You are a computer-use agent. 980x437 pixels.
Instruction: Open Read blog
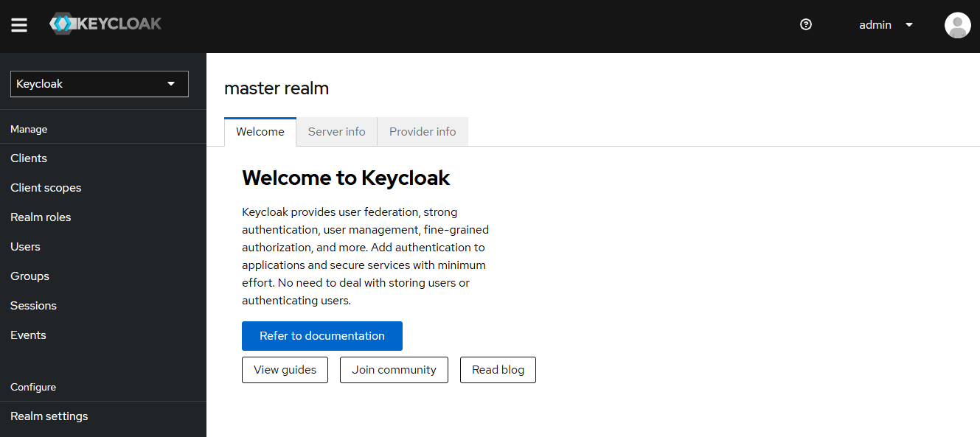point(498,369)
